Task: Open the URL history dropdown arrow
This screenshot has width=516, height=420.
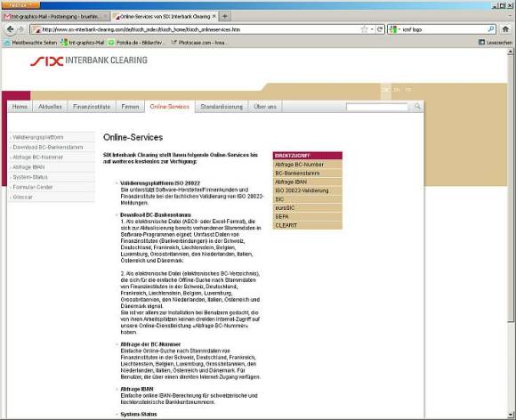Action: coord(372,29)
